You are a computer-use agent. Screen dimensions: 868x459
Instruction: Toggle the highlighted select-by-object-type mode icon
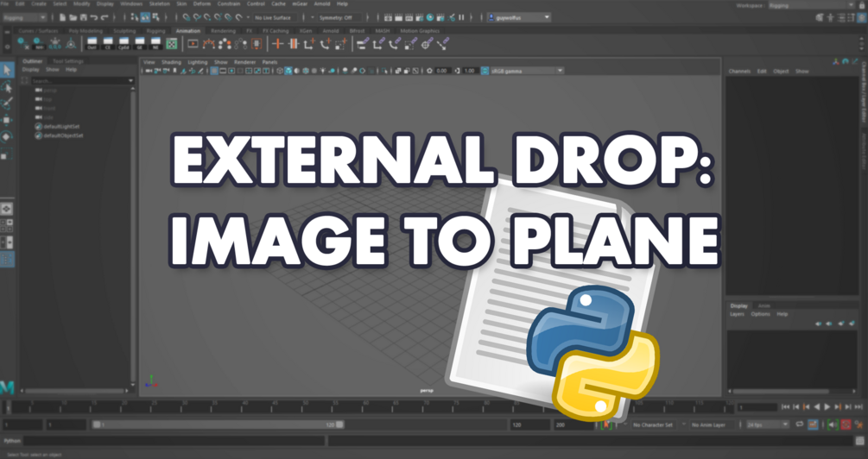(144, 18)
